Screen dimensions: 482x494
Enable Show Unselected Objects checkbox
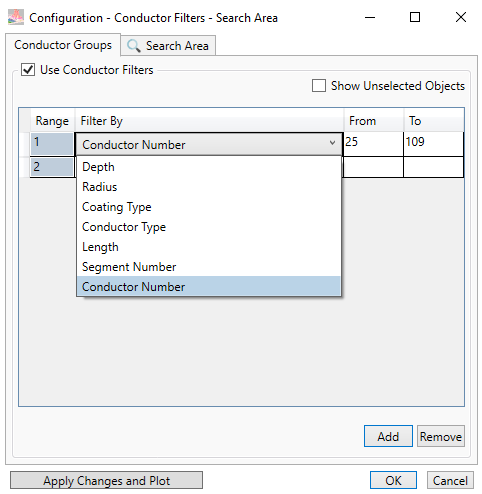click(x=319, y=86)
